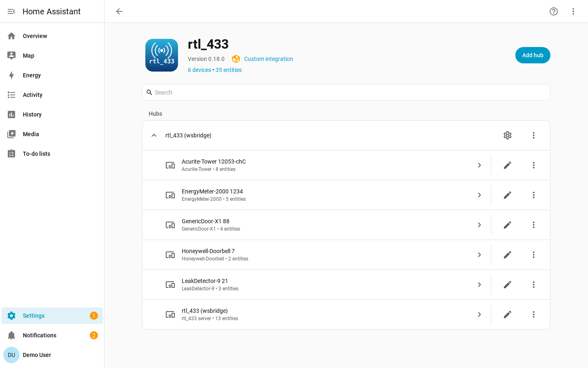Open LeakDetector-9 21 three-dot menu
Image resolution: width=588 pixels, height=368 pixels.
pos(534,285)
